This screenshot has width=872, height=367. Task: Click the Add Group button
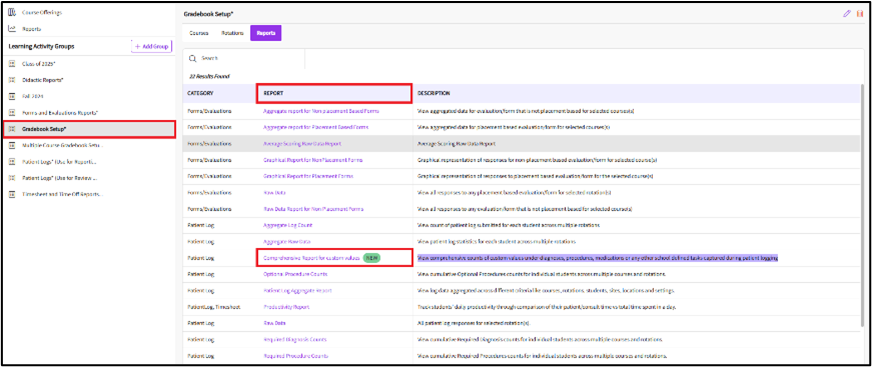152,47
